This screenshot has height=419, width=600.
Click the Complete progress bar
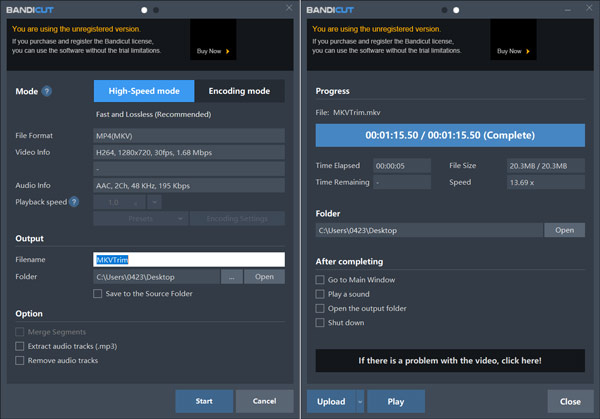[x=450, y=135]
